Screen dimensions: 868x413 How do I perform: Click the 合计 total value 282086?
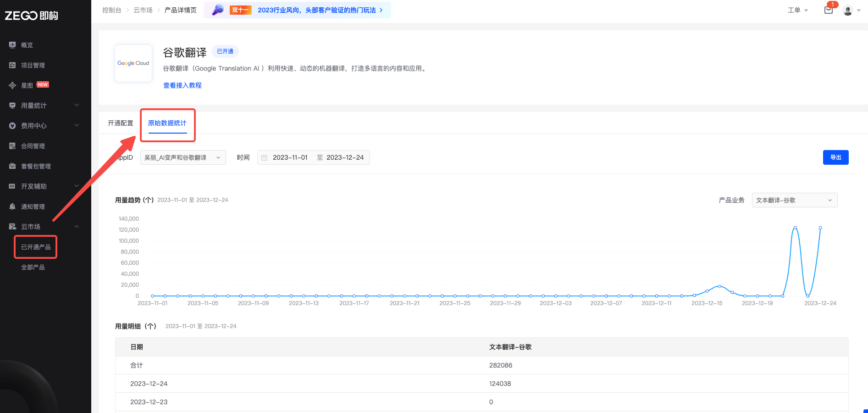tap(501, 365)
